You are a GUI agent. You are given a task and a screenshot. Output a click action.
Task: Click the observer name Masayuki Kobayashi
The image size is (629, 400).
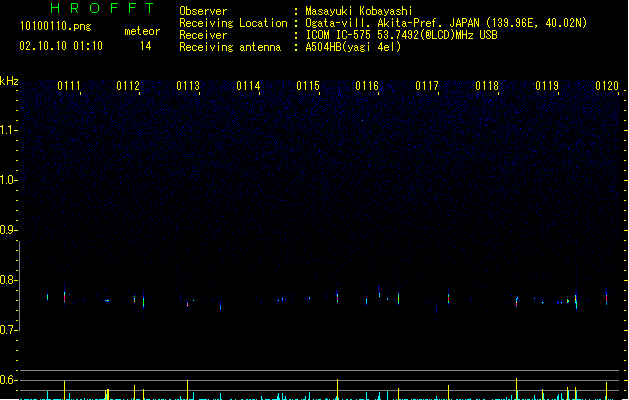pyautogui.click(x=359, y=11)
